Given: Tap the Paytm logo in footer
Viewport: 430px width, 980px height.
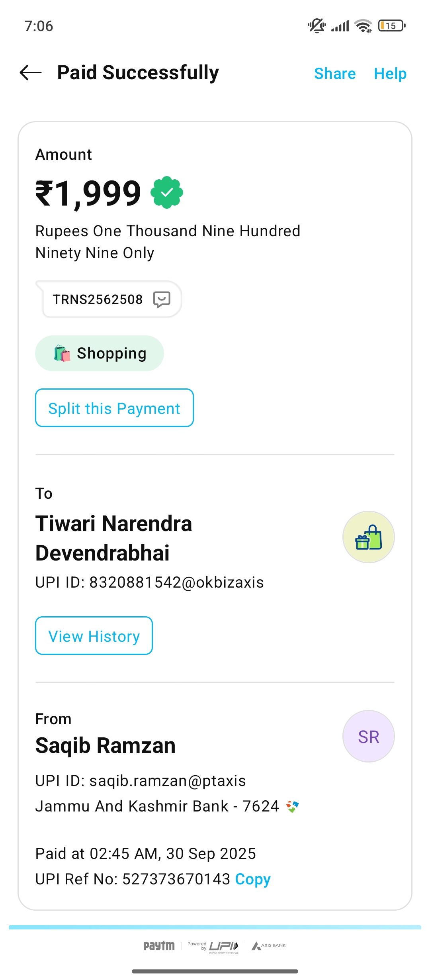Looking at the screenshot, I should 159,946.
